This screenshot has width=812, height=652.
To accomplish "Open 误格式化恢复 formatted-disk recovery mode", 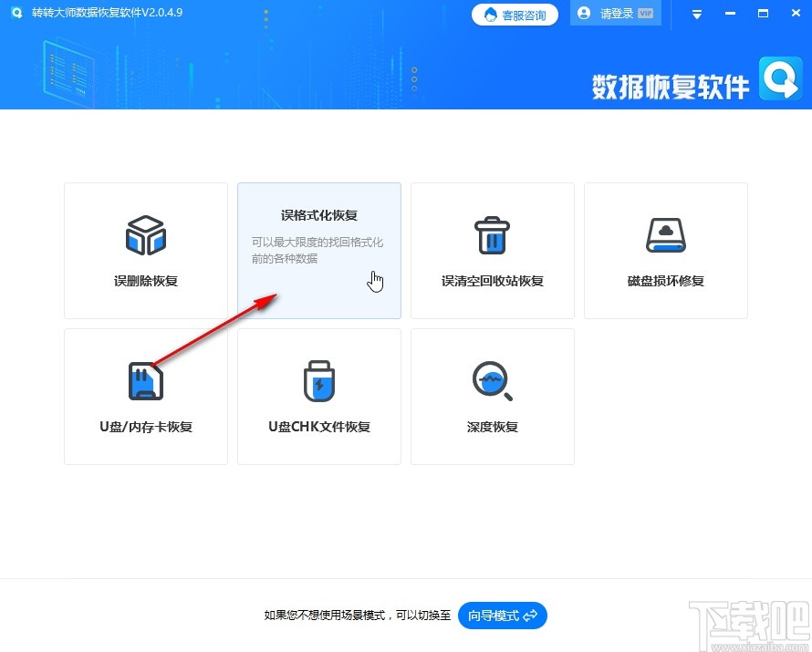I will coord(318,251).
